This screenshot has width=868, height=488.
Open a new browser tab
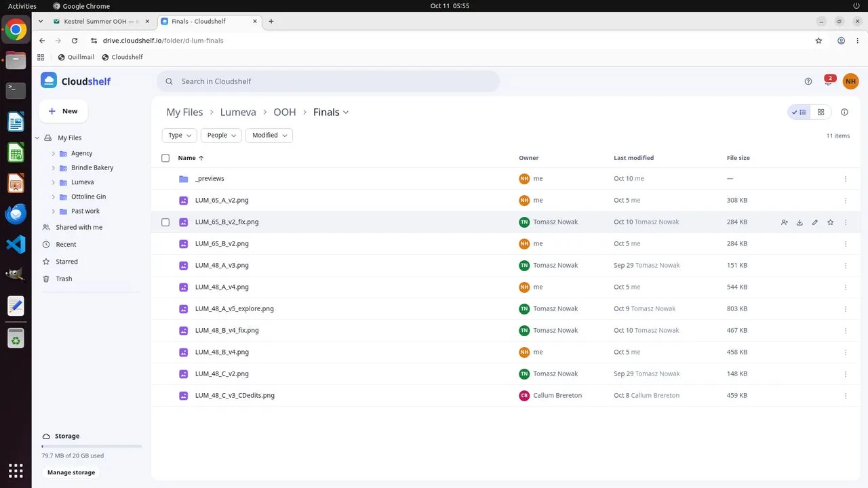click(271, 22)
